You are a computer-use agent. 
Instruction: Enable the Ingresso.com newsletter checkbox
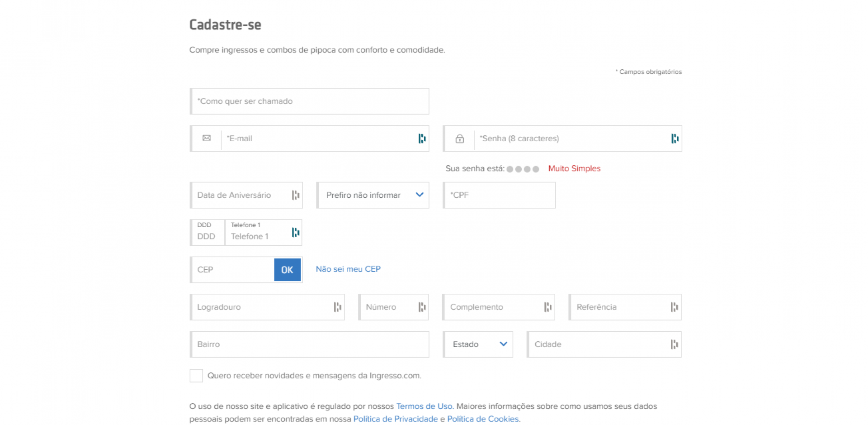pyautogui.click(x=196, y=376)
